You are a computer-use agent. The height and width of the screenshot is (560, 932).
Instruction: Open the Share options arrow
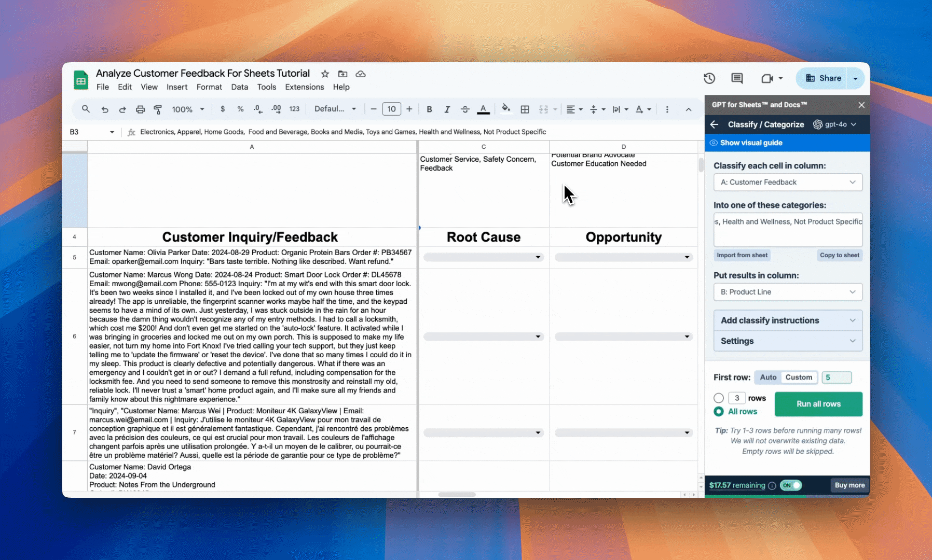pyautogui.click(x=856, y=78)
